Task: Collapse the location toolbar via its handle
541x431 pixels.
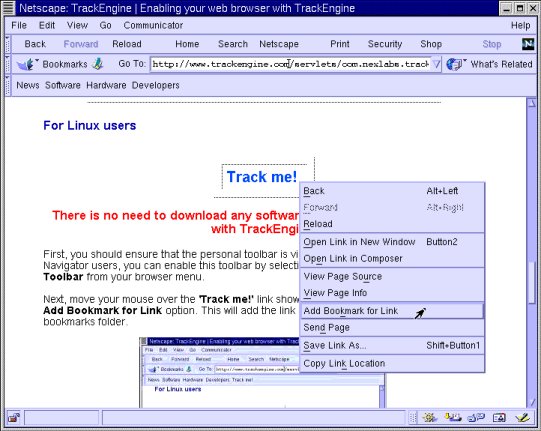Action: click(8, 64)
